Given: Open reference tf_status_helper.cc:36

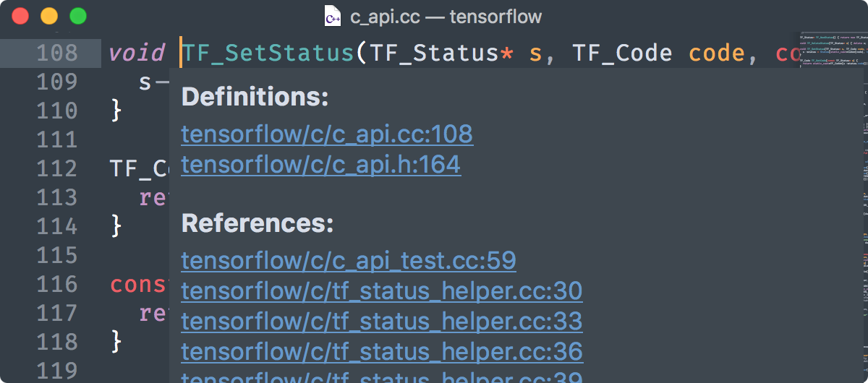Looking at the screenshot, I should [382, 351].
